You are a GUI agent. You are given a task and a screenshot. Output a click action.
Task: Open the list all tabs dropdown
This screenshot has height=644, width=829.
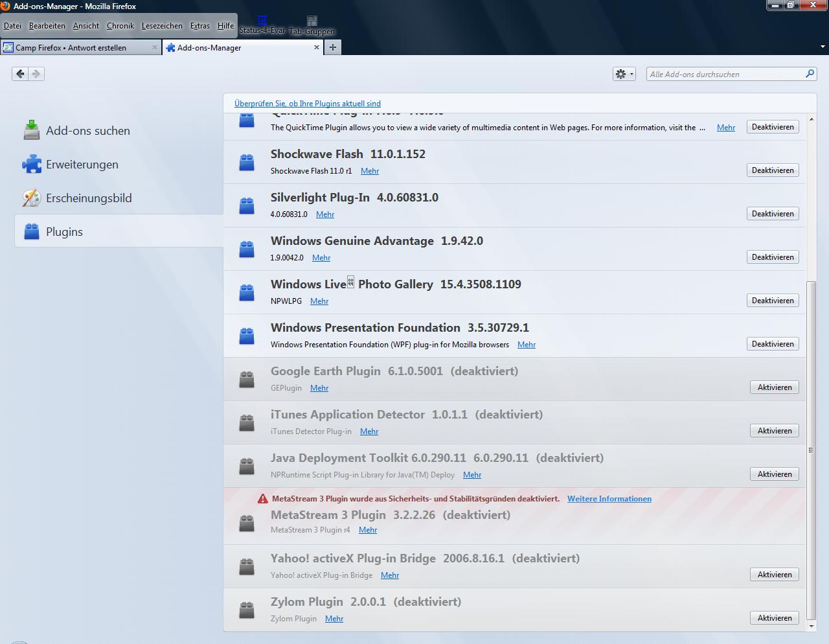823,47
